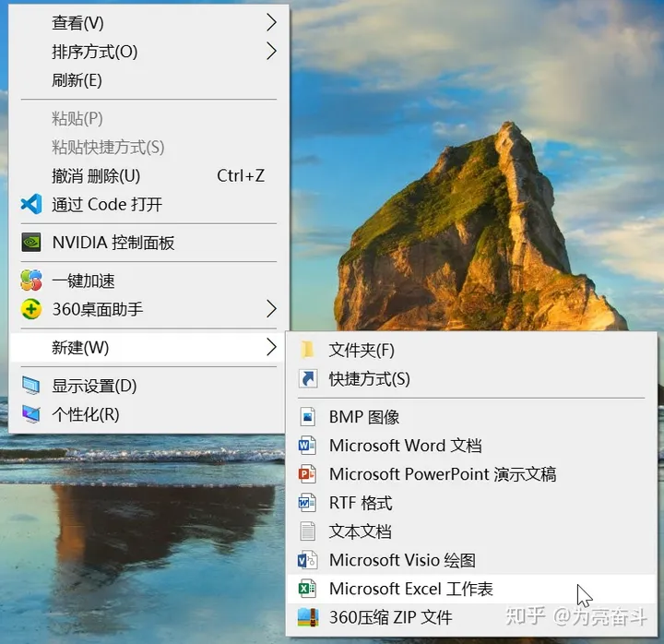Screen dimensions: 664x644
Task: Select 粘贴(P) menu entry
Action: pos(148,118)
